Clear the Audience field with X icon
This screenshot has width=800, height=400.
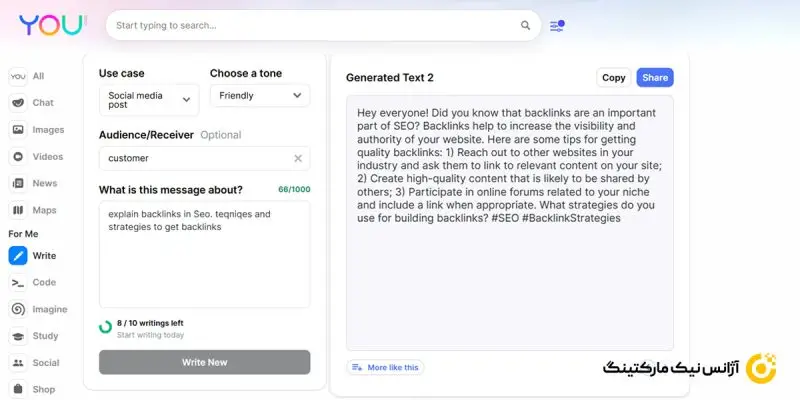coord(298,158)
